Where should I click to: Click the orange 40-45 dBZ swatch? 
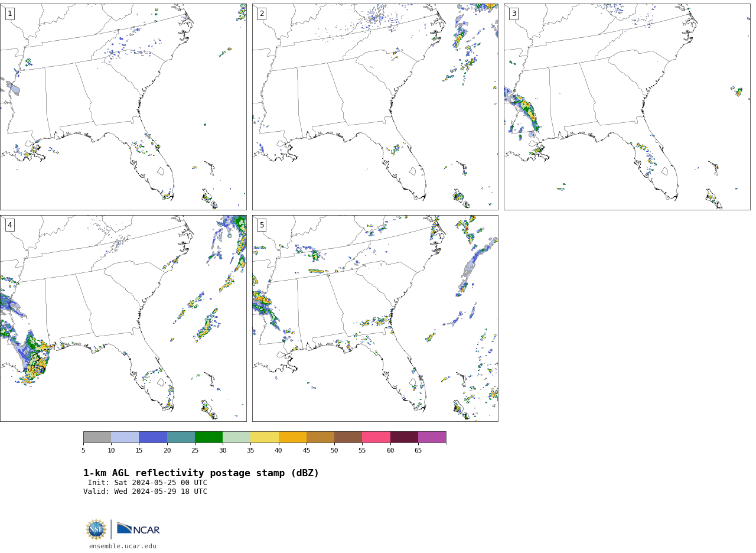[x=292, y=437]
